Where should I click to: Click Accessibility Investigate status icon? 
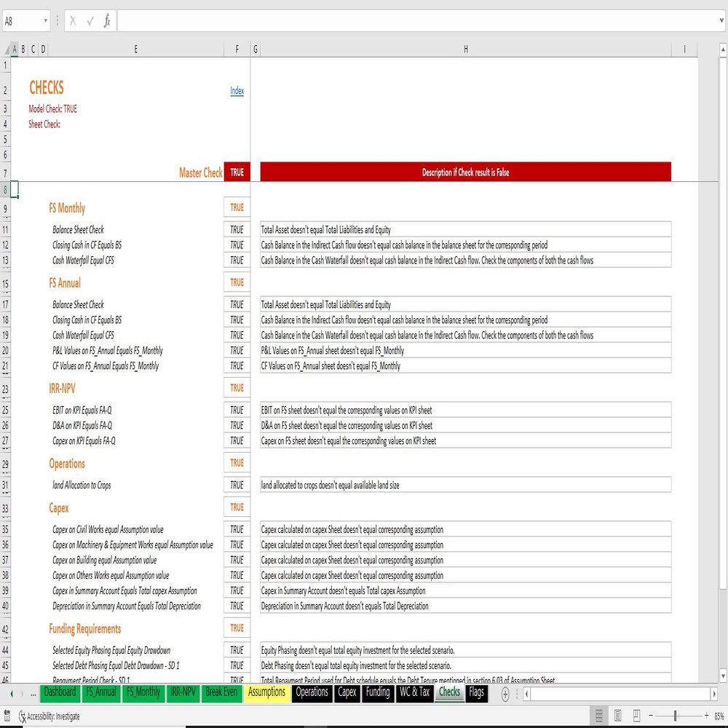click(x=50, y=716)
